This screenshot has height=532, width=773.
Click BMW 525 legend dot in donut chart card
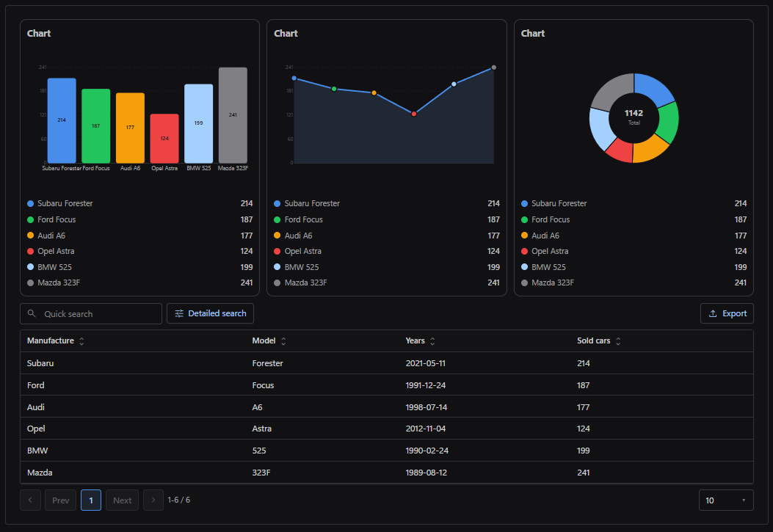525,267
